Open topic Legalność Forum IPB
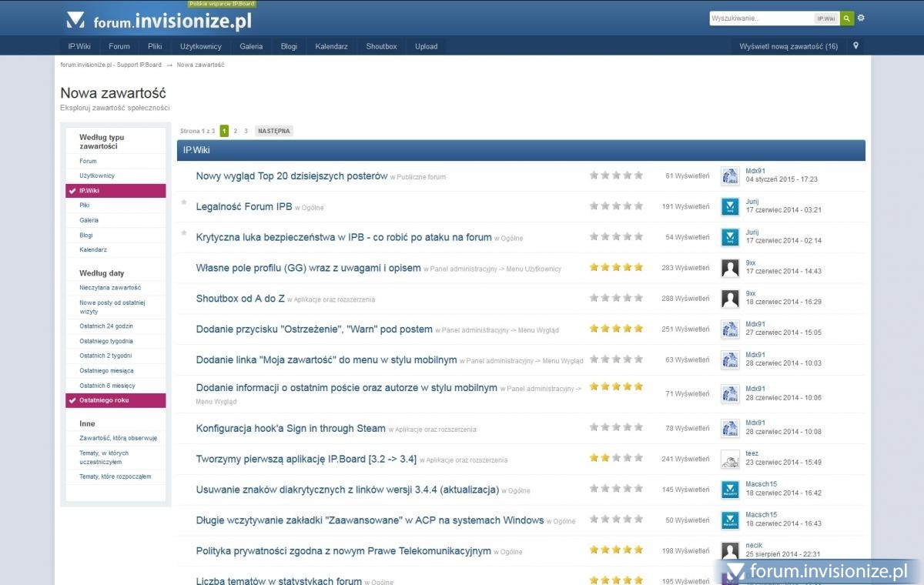Screen dimensions: 924x585 [244, 206]
